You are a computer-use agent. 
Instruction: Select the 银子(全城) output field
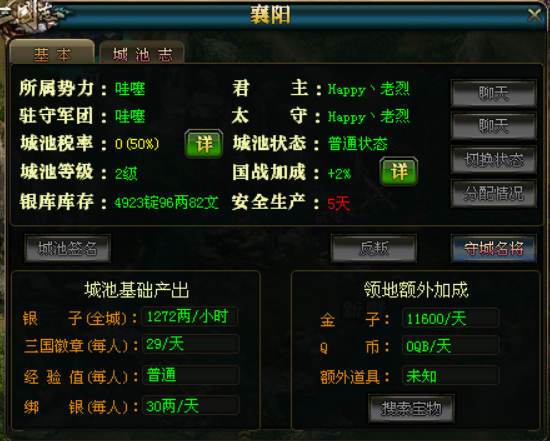(x=190, y=317)
